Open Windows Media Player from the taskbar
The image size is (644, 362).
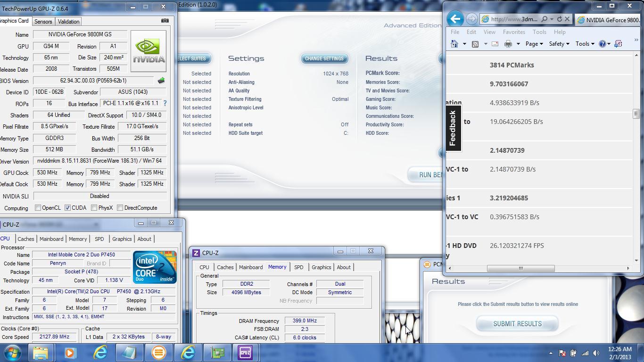click(x=70, y=353)
